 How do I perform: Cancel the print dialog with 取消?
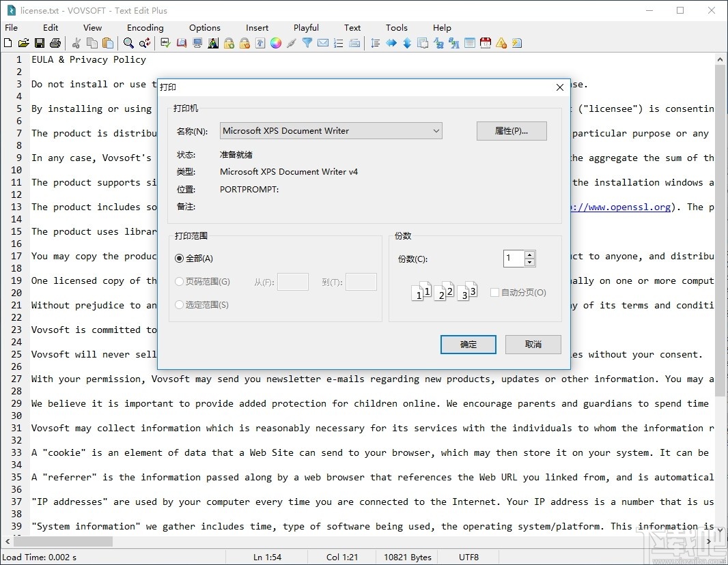pyautogui.click(x=533, y=344)
